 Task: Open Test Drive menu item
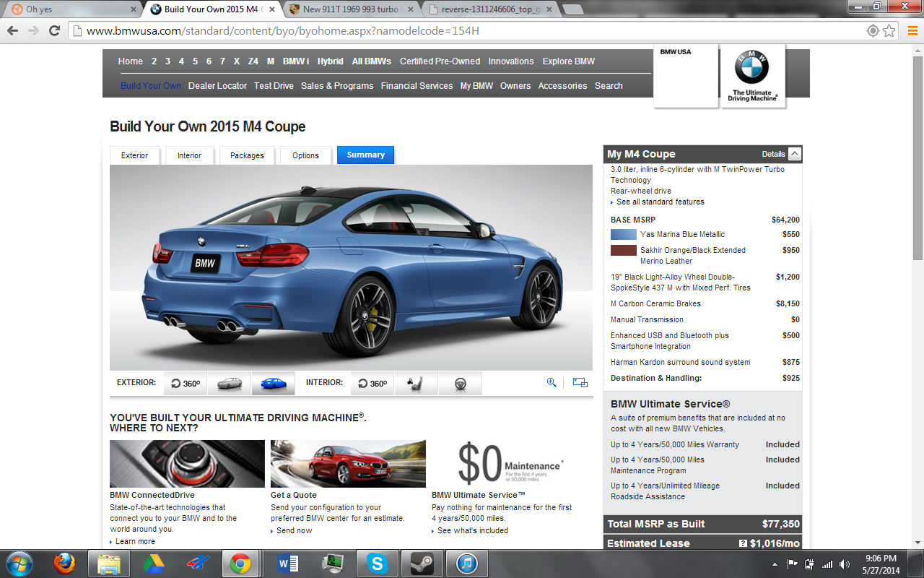[x=274, y=85]
